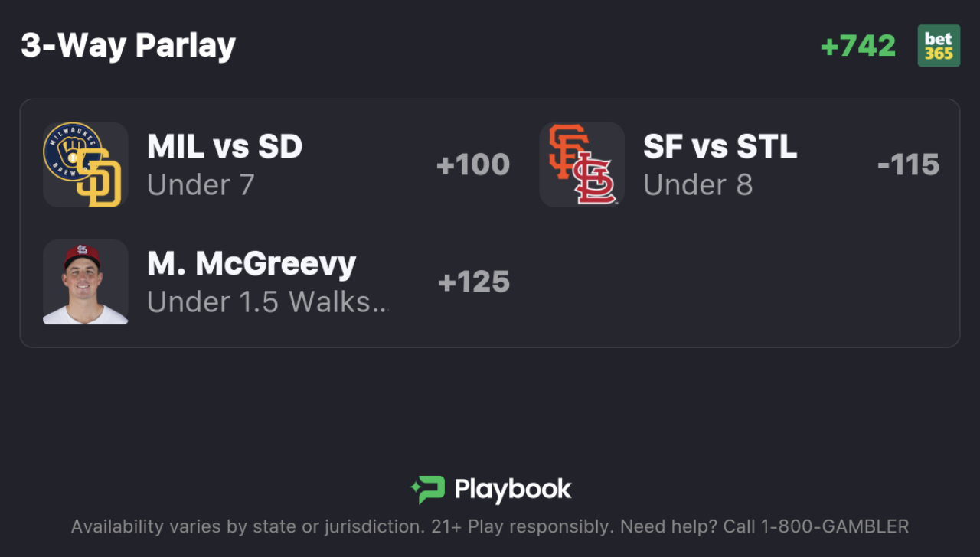Click the Milwaukee Brewers and Padres logo
This screenshot has height=557, width=980.
(x=85, y=164)
